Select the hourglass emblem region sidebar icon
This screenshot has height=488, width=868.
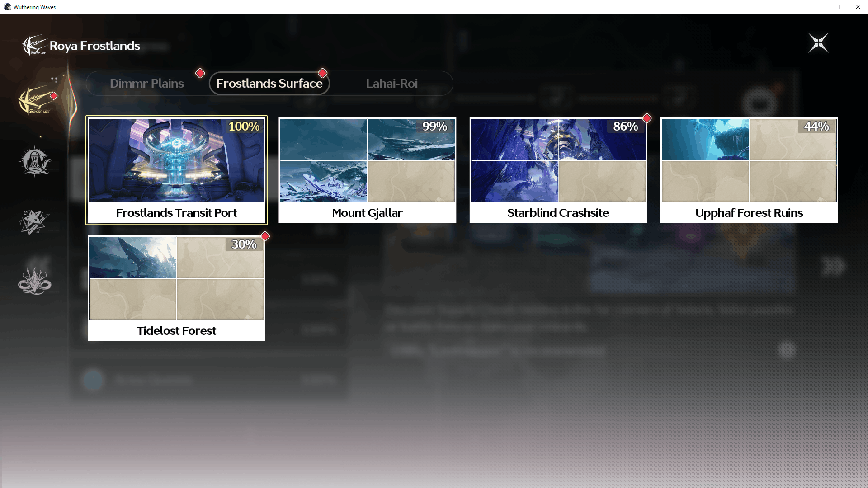click(35, 161)
